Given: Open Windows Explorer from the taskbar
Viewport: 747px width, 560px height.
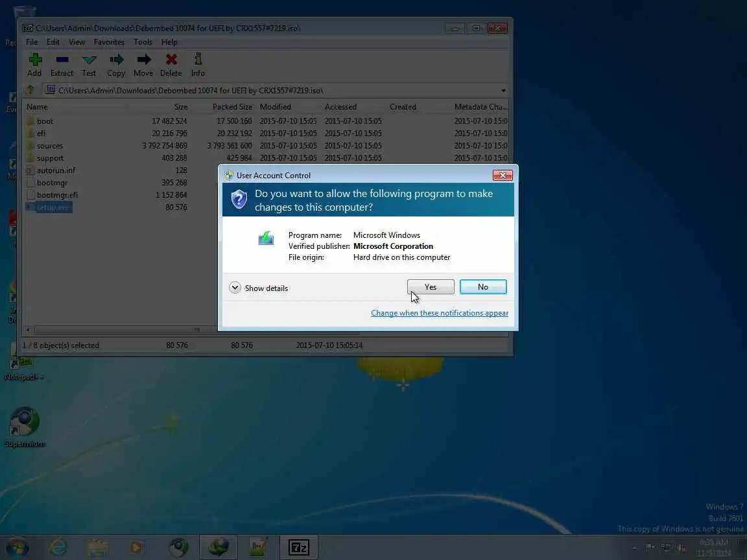Looking at the screenshot, I should coord(98,548).
